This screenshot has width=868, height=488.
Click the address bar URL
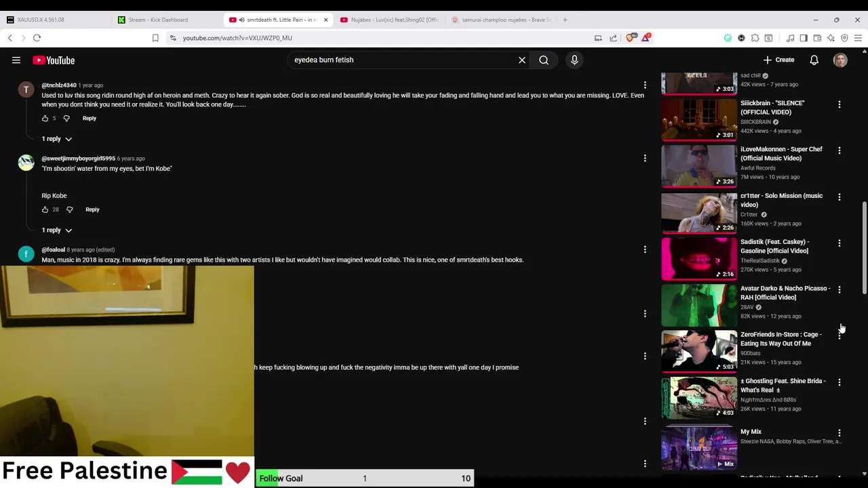click(x=237, y=38)
